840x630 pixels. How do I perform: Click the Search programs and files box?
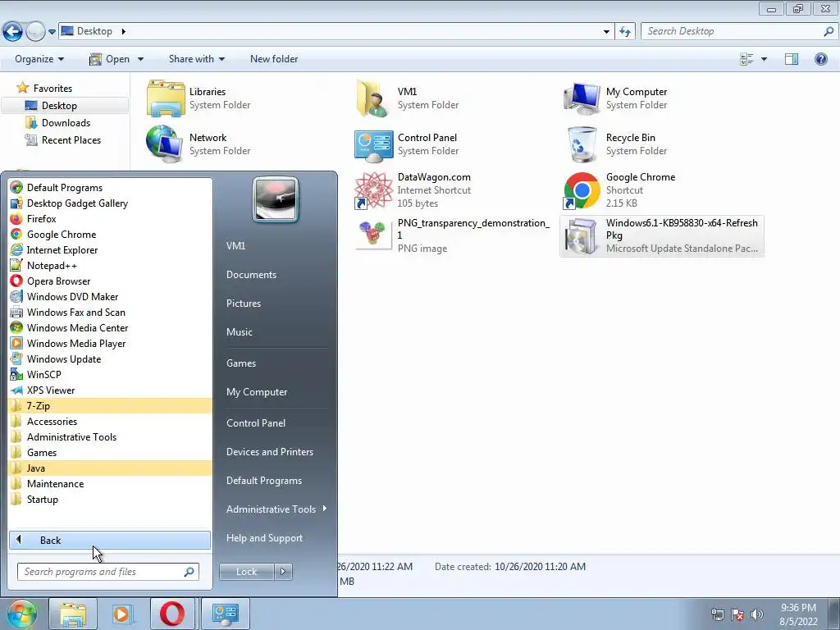108,572
